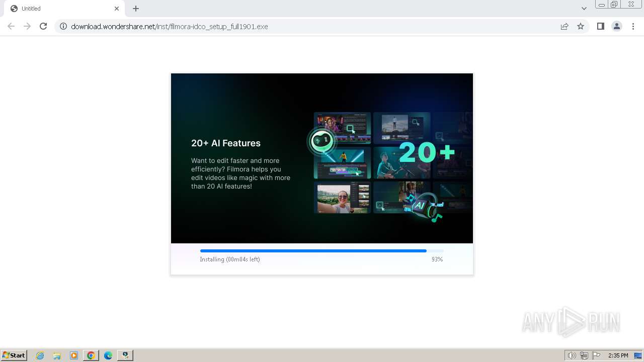Close the Untitled tab
The height and width of the screenshot is (362, 644).
117,9
